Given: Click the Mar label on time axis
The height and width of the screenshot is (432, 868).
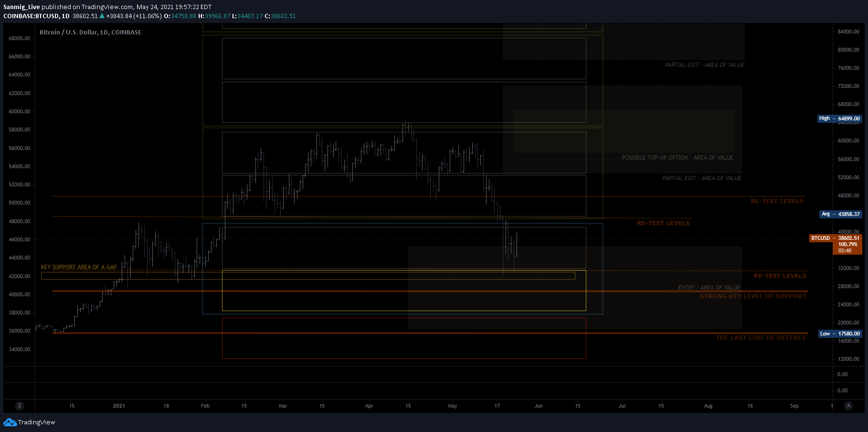Looking at the screenshot, I should [x=283, y=406].
